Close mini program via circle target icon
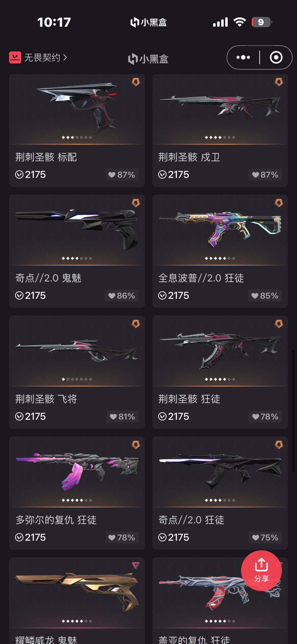 [276, 57]
